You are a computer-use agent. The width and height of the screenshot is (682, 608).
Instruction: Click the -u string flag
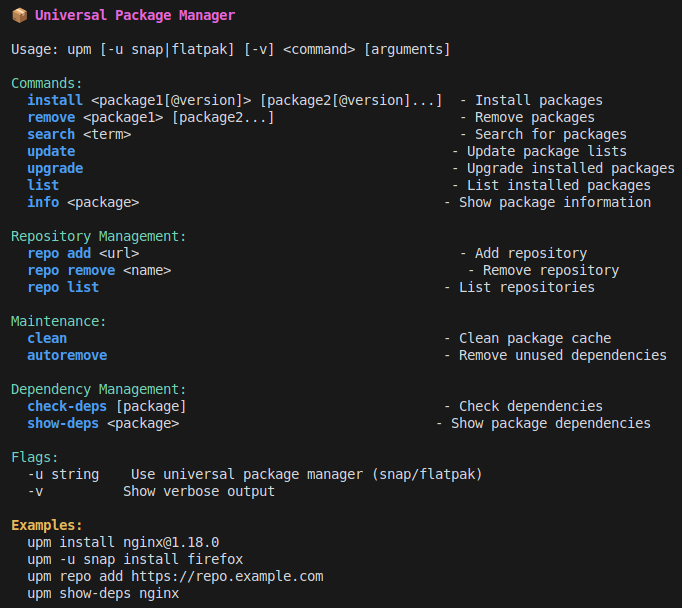[63, 474]
